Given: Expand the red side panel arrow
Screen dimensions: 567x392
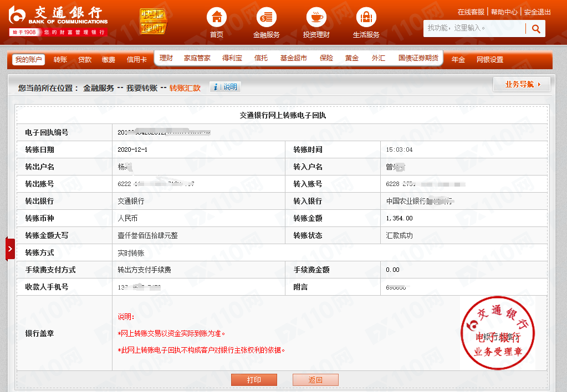Looking at the screenshot, I should click(x=10, y=249).
